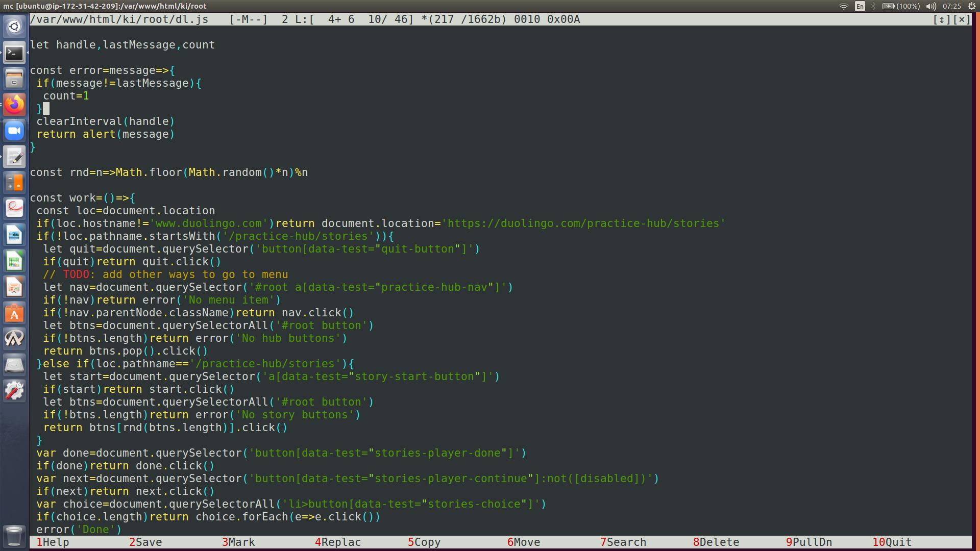The image size is (980, 551).
Task: Click 7Search in the bottom bar
Action: pyautogui.click(x=623, y=542)
